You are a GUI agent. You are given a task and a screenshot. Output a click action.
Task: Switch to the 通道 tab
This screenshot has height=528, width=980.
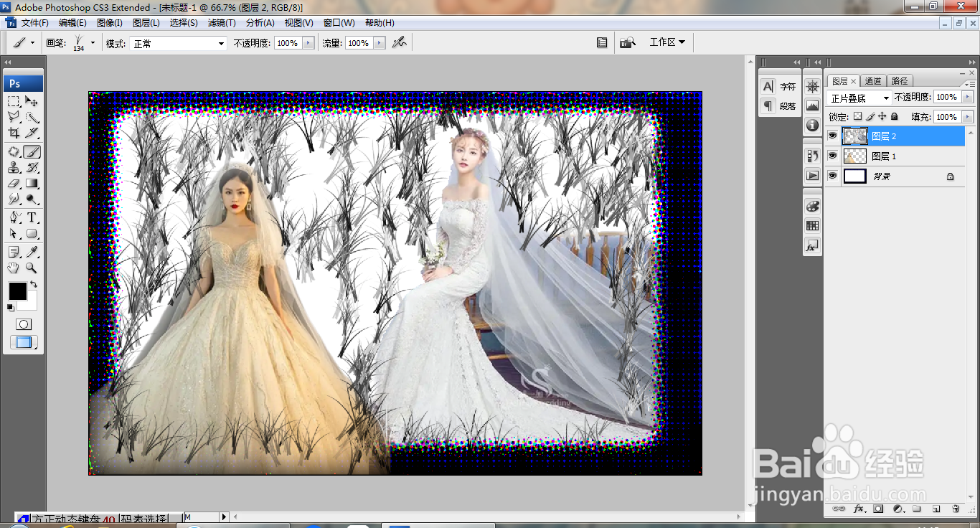coord(873,81)
